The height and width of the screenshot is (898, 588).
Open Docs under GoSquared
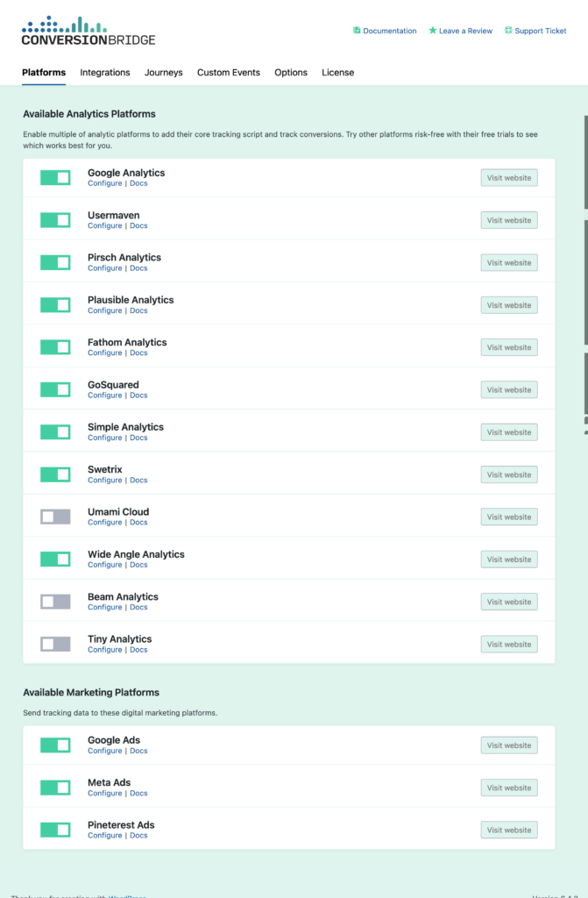coord(138,396)
